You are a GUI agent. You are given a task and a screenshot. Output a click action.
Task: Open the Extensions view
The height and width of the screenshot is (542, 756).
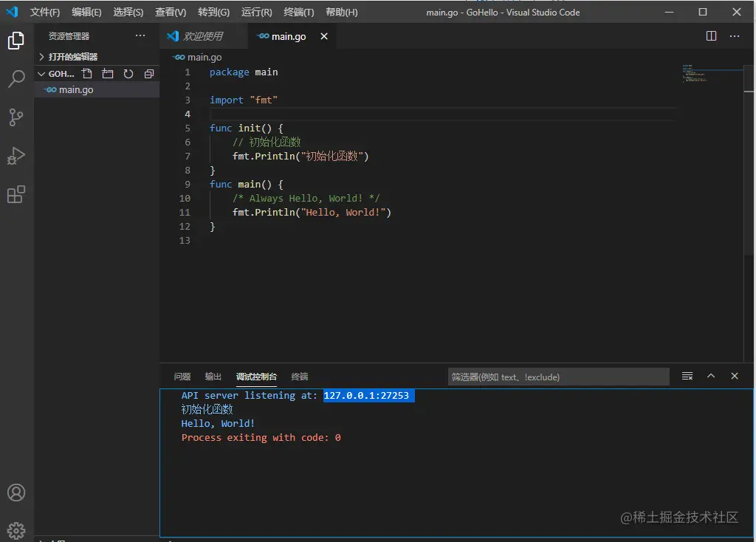16,194
